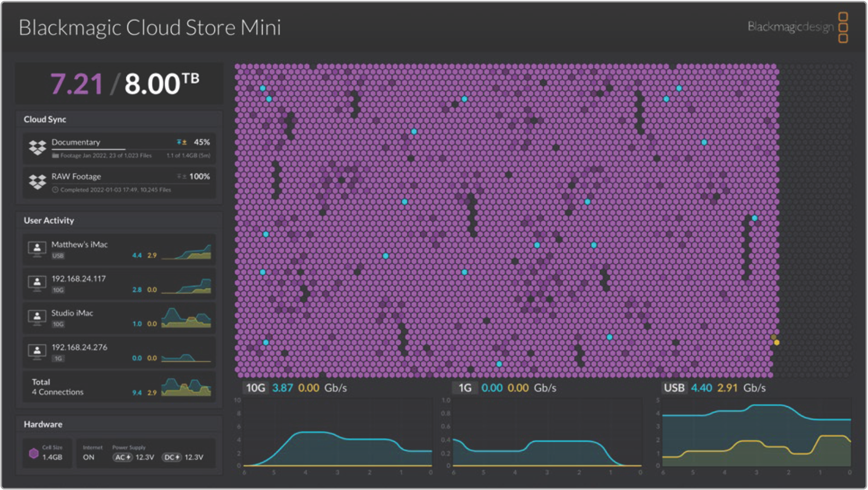Click the 10G badge under Studio iMac
Image resolution: width=868 pixels, height=490 pixels.
[58, 325]
